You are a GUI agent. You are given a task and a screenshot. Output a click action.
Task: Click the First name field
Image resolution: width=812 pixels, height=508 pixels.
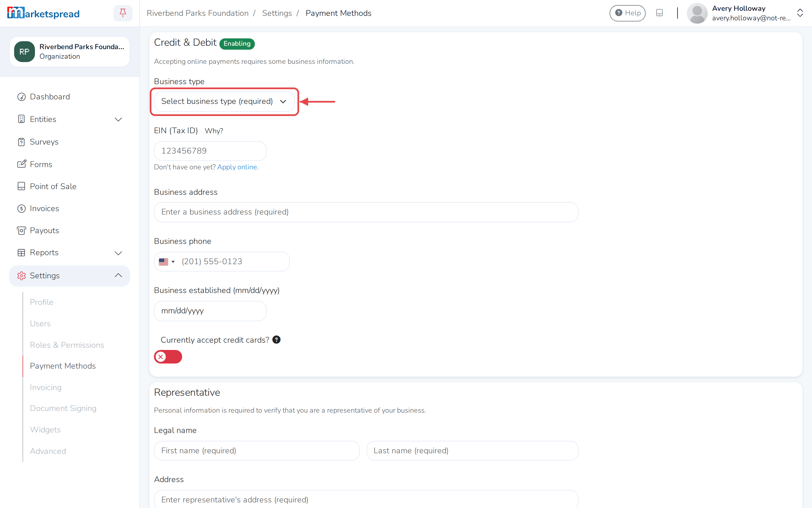click(x=257, y=450)
